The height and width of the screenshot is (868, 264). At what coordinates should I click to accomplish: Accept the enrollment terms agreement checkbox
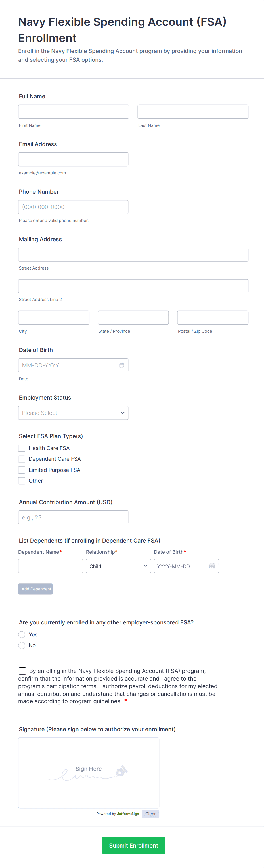pyautogui.click(x=22, y=671)
